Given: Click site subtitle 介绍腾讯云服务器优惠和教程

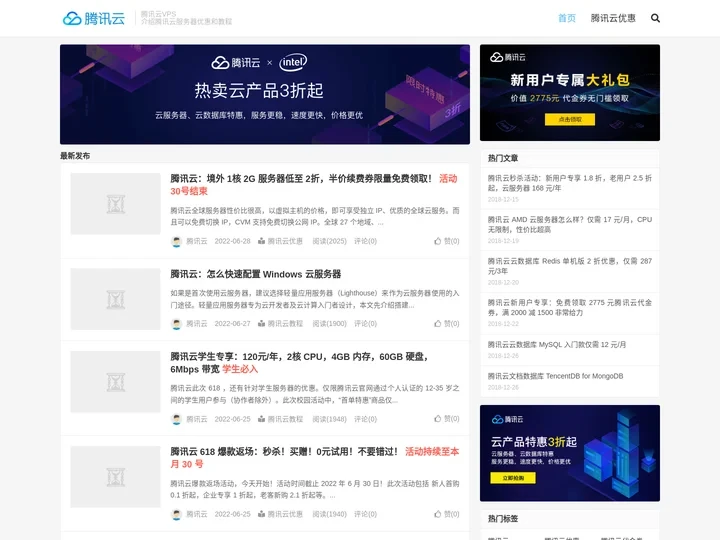Looking at the screenshot, I should click(x=186, y=22).
